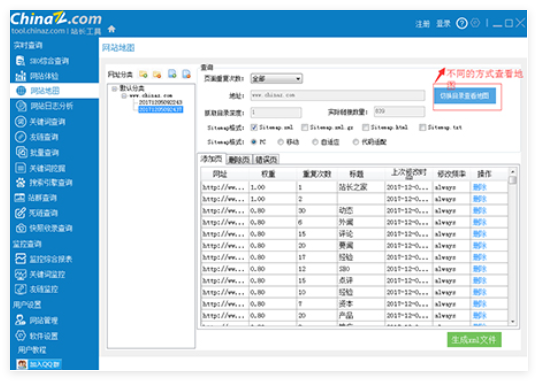Open 用户教程 at sidebar bottom
Viewport: 538px width, 381px height.
click(x=32, y=350)
